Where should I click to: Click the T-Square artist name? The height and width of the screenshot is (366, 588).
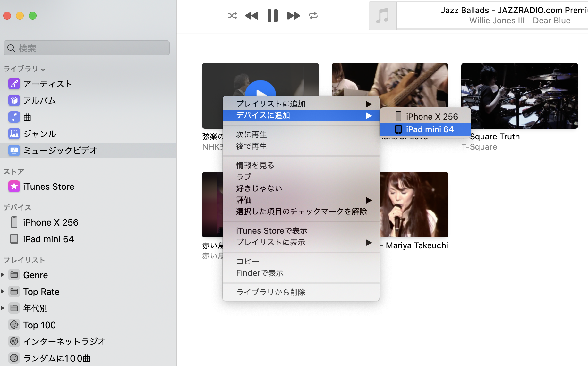pos(479,147)
